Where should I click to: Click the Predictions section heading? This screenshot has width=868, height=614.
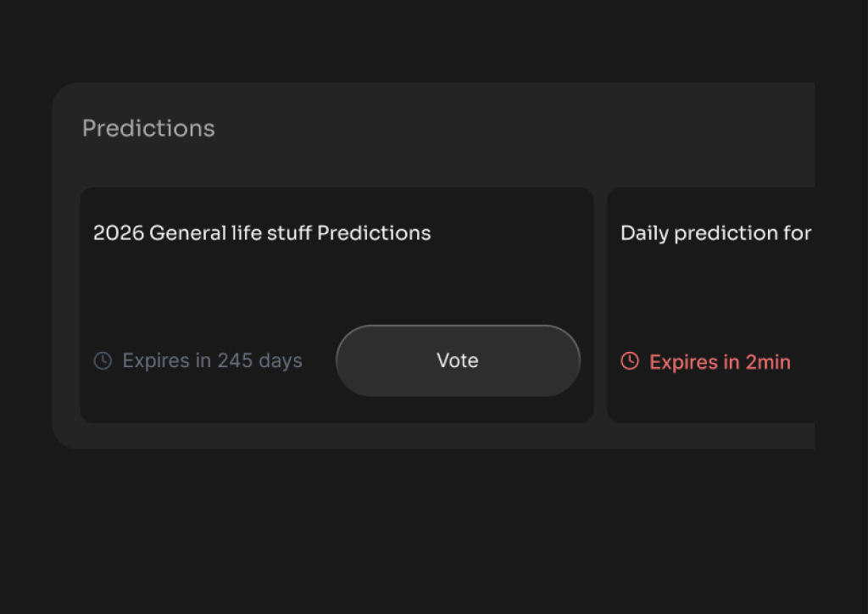[x=148, y=129]
